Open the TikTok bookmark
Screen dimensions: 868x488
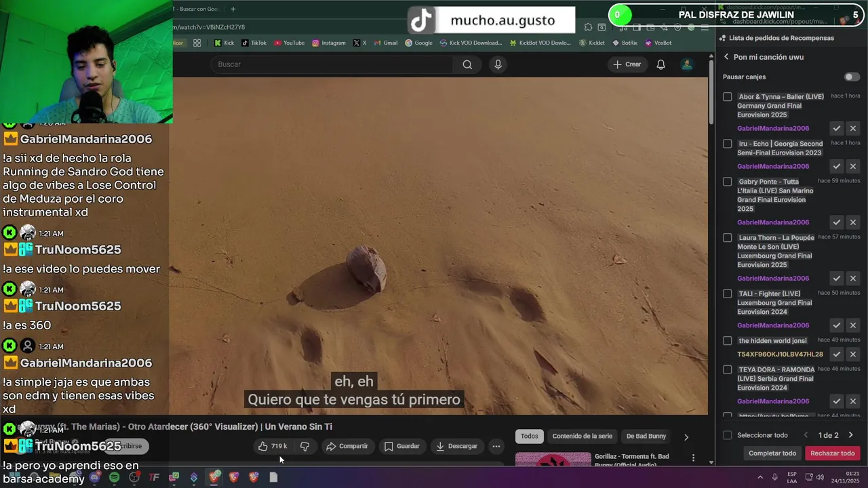click(254, 43)
